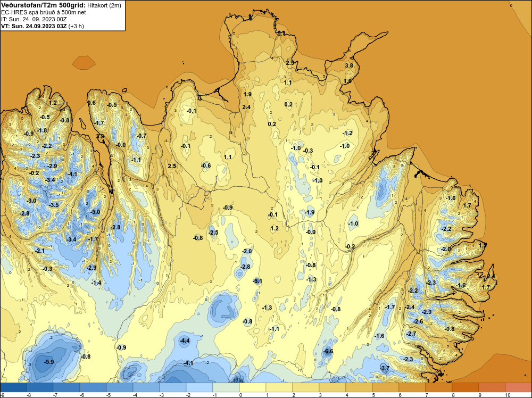
Task: Pick the legend swatch between -1 and 0
Action: point(226,387)
